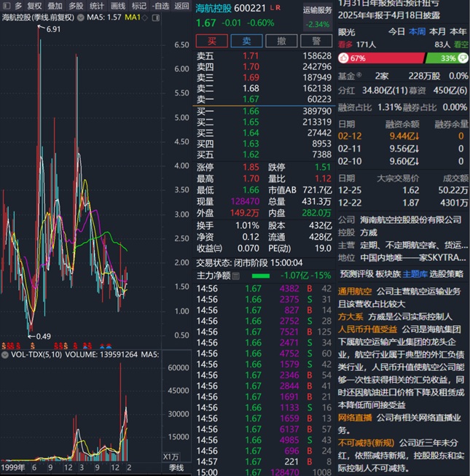Open the 不可减持(新规) theme link
The height and width of the screenshot is (476, 470).
(x=366, y=443)
